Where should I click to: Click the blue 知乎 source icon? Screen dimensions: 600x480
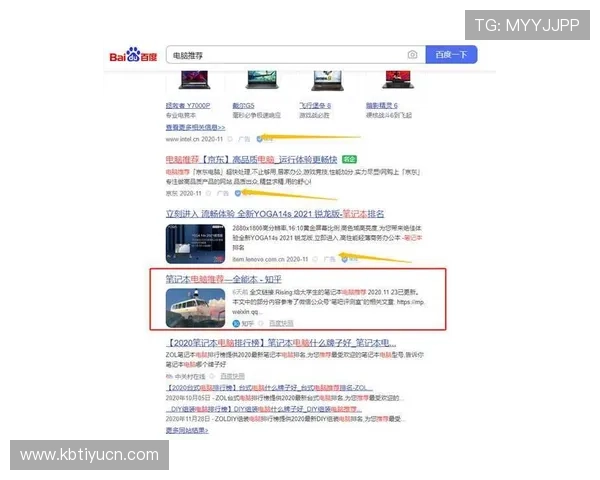236,324
